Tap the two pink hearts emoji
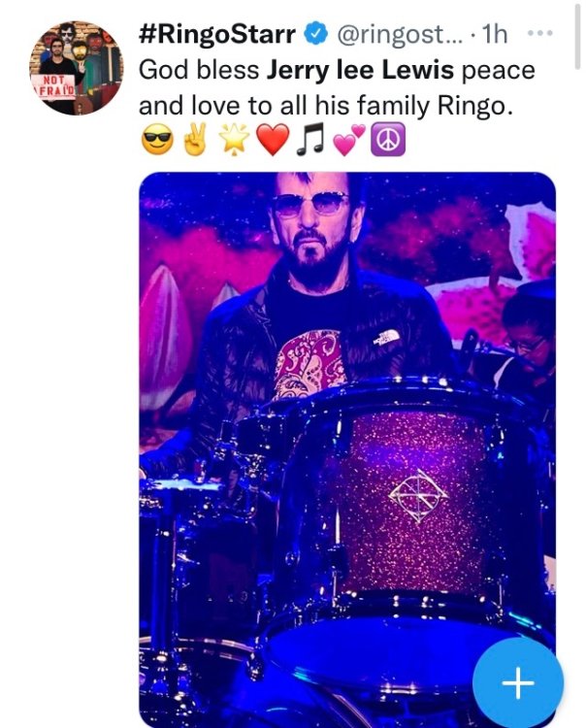This screenshot has width=586, height=728. click(348, 140)
